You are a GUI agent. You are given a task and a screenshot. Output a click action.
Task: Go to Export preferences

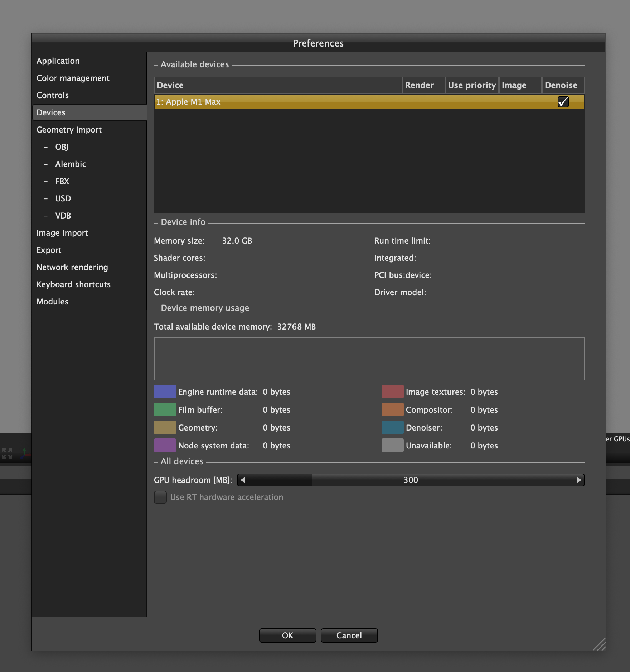point(49,250)
